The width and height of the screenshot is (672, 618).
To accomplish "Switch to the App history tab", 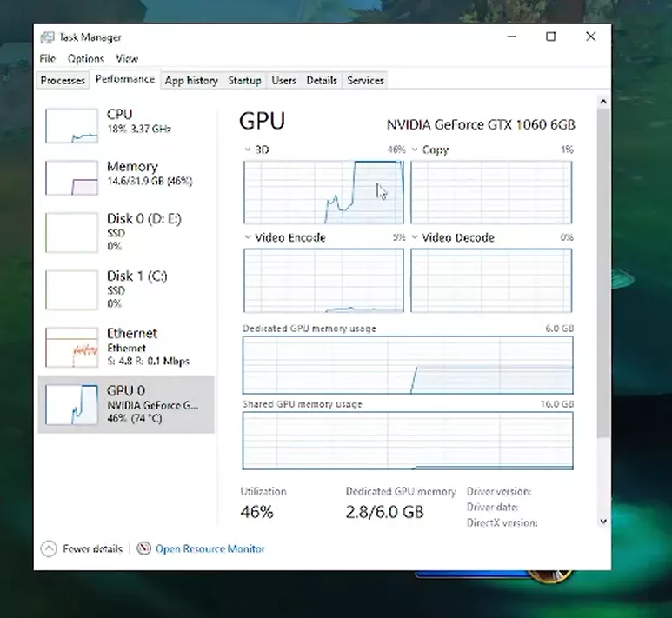I will [191, 81].
